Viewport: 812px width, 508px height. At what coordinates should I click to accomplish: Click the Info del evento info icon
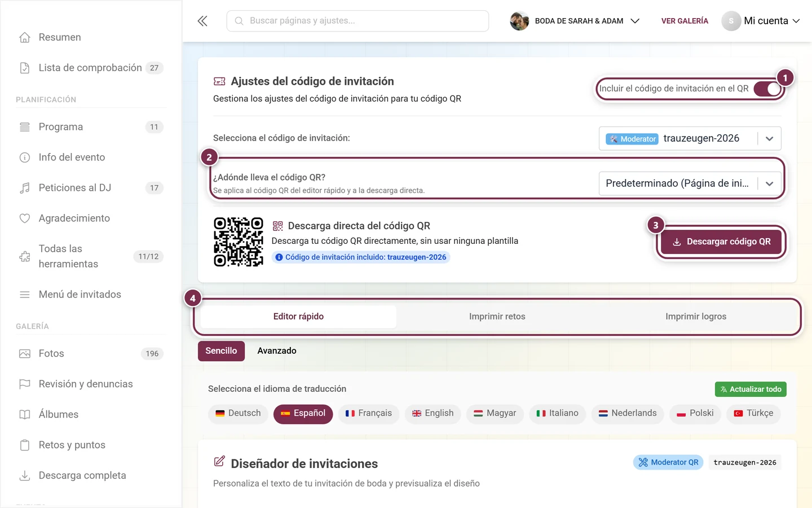25,157
